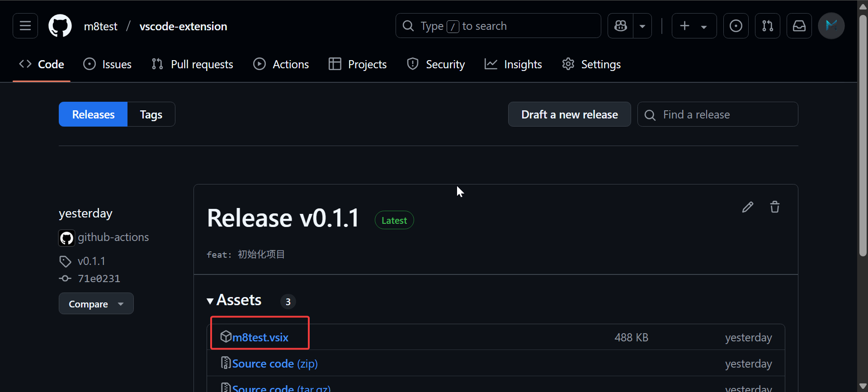The height and width of the screenshot is (392, 868).
Task: Switch to the Projects tab
Action: click(358, 64)
